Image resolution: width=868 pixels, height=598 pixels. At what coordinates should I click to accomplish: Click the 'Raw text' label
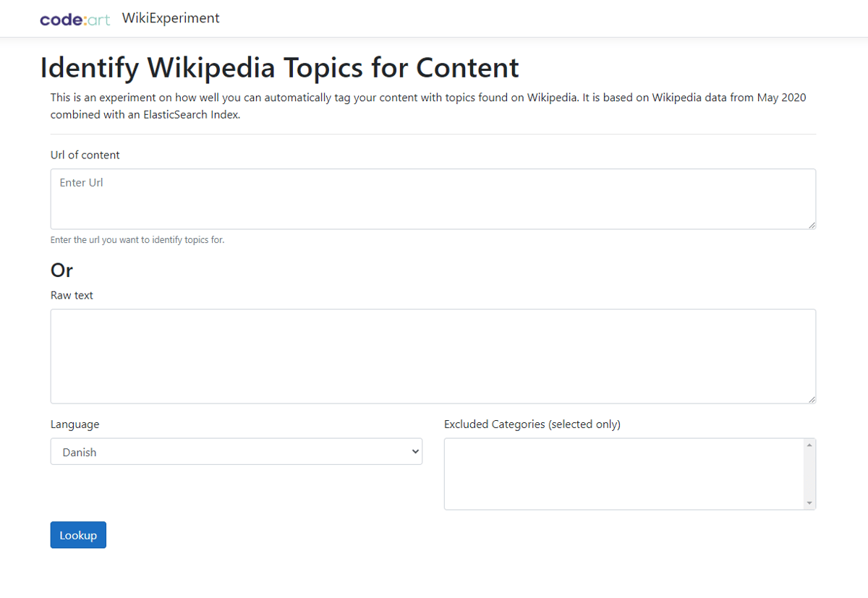point(72,295)
